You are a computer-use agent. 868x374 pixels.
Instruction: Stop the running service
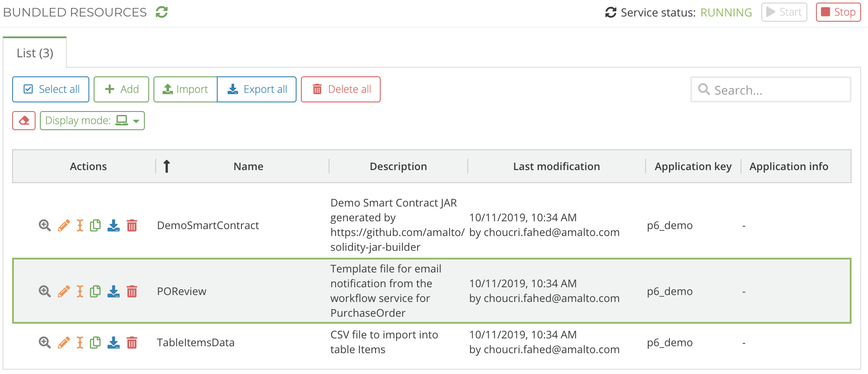[x=838, y=12]
